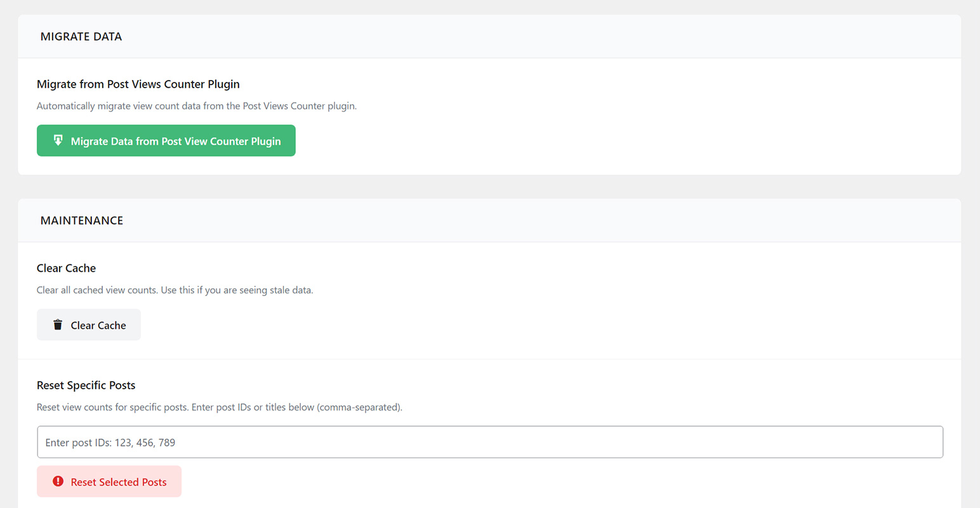The width and height of the screenshot is (980, 508).
Task: Click the divider line above Reset Specific Posts
Action: [489, 359]
